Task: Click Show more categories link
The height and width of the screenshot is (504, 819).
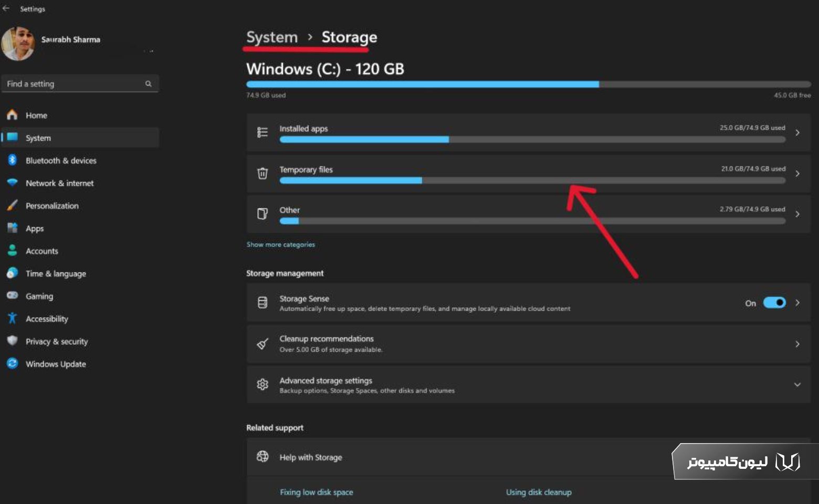Action: [281, 245]
